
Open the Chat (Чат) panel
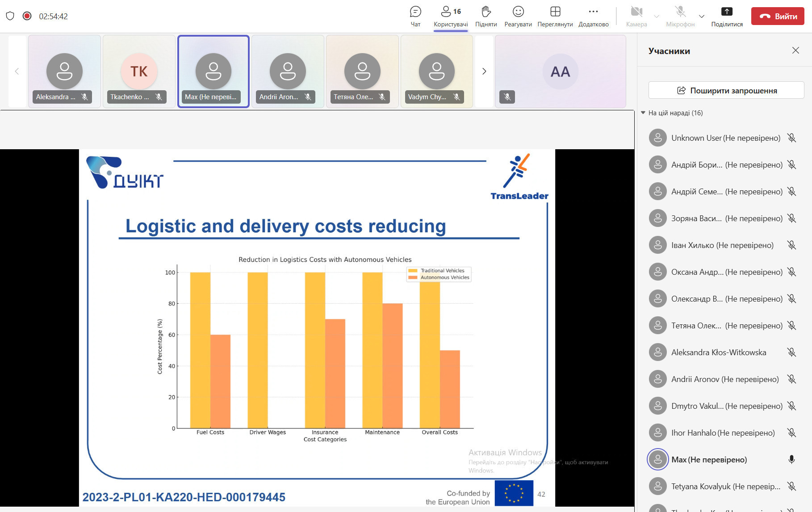click(x=415, y=16)
